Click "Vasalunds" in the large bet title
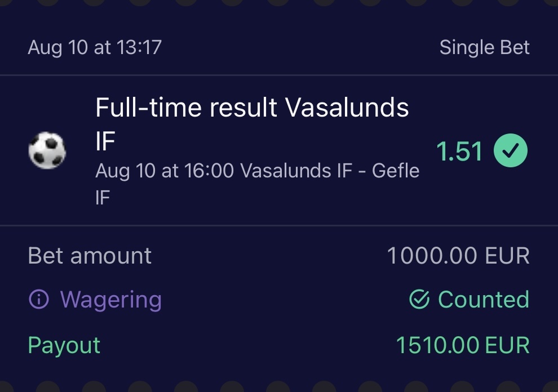558x392 pixels. (x=347, y=108)
